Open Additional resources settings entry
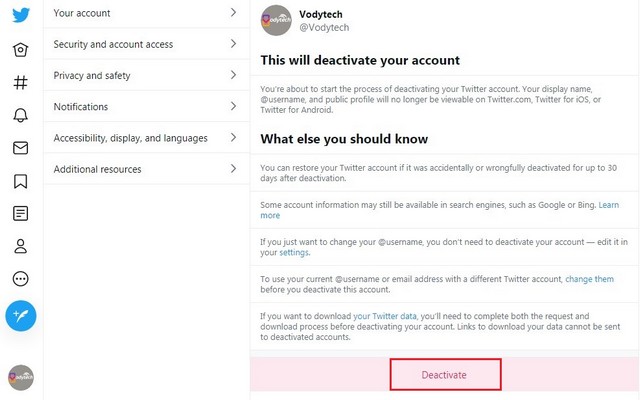640x400 pixels. pyautogui.click(x=146, y=169)
